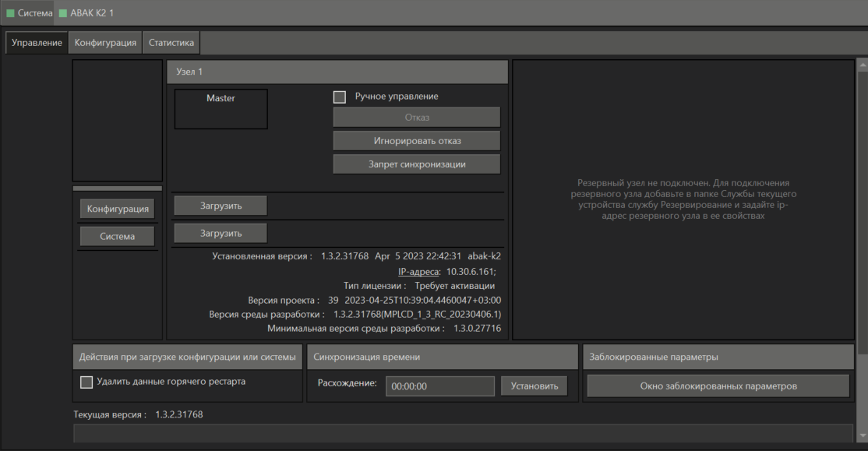Click the Текущая версия label
Image resolution: width=868 pixels, height=451 pixels.
pyautogui.click(x=110, y=414)
